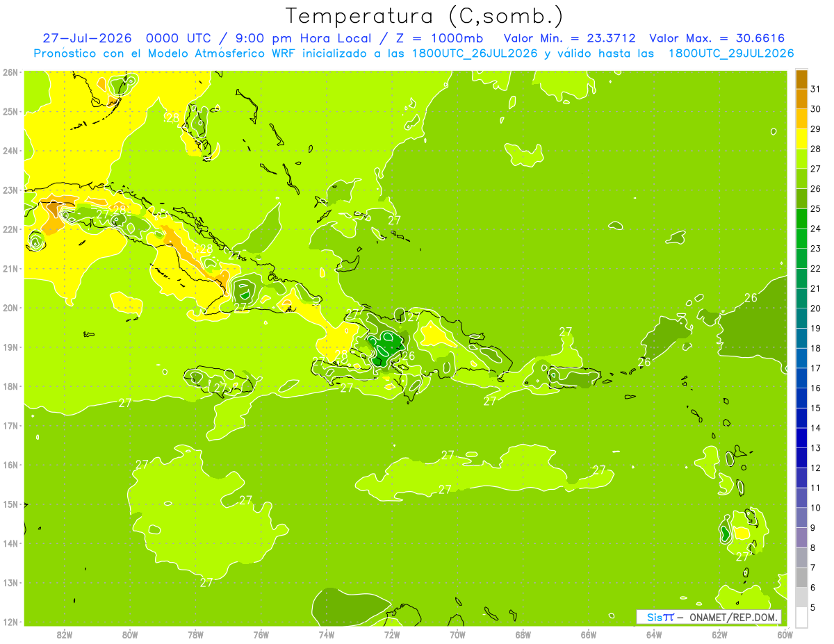This screenshot has height=644, width=834.
Task: Click the 80W longitude axis label
Action: point(130,634)
